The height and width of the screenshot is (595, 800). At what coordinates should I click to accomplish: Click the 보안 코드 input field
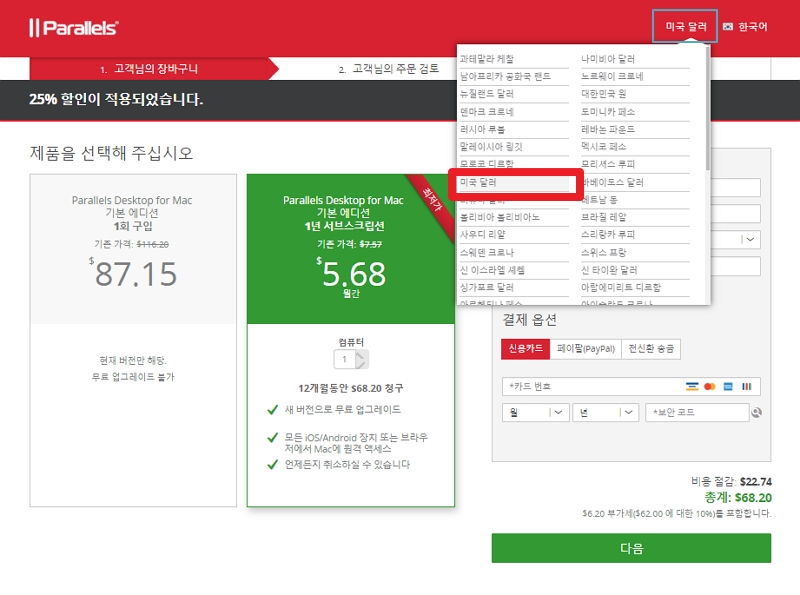point(697,412)
